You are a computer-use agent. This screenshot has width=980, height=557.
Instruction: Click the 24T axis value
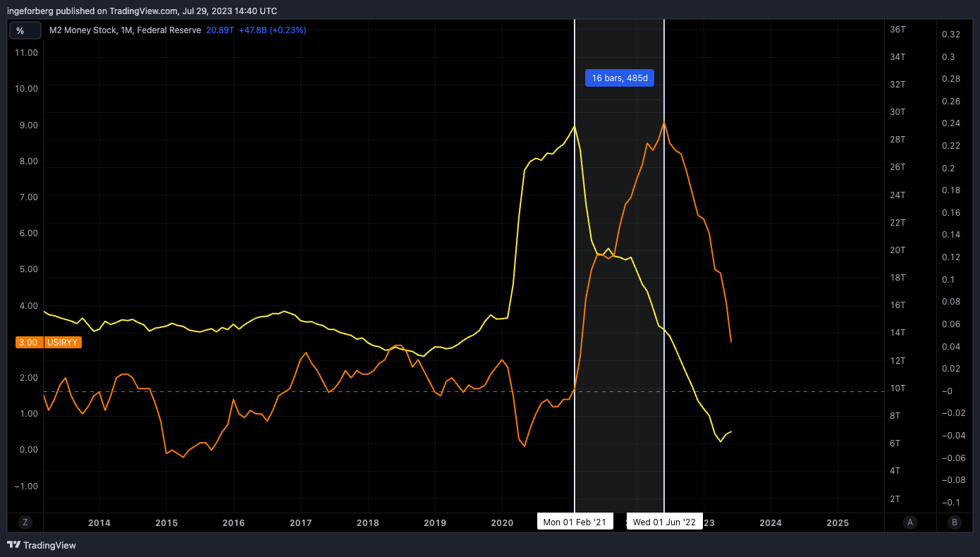pos(898,195)
